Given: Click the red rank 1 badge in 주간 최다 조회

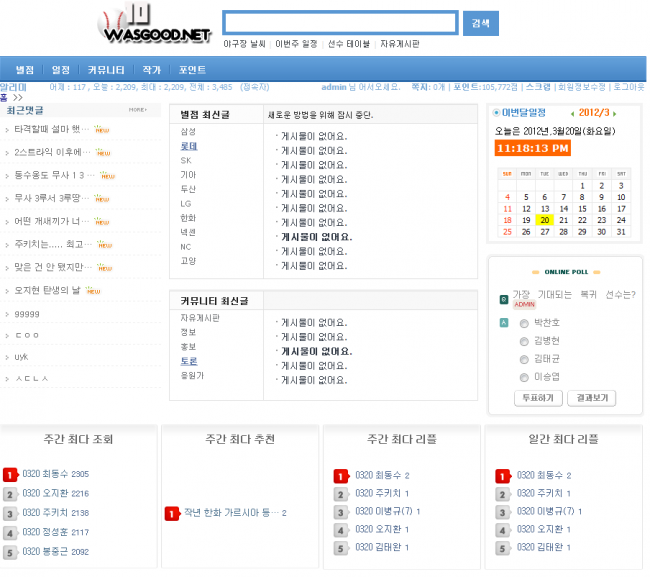Looking at the screenshot, I should (10, 475).
